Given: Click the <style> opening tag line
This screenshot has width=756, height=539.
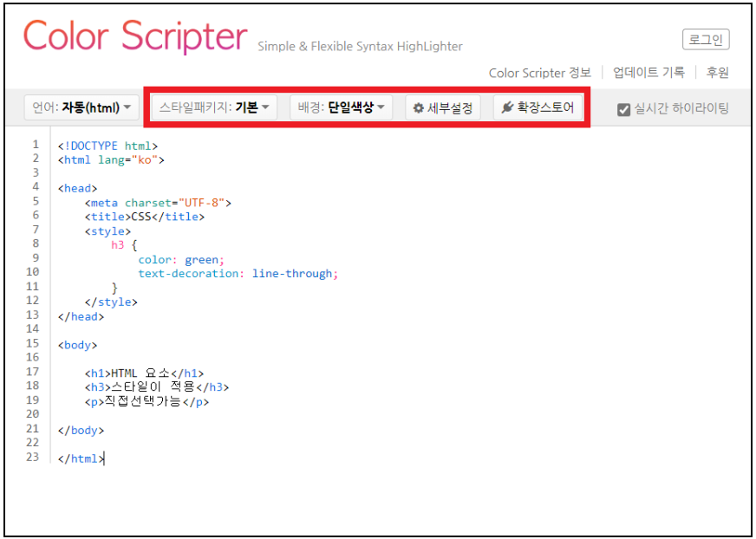Looking at the screenshot, I should tap(108, 231).
